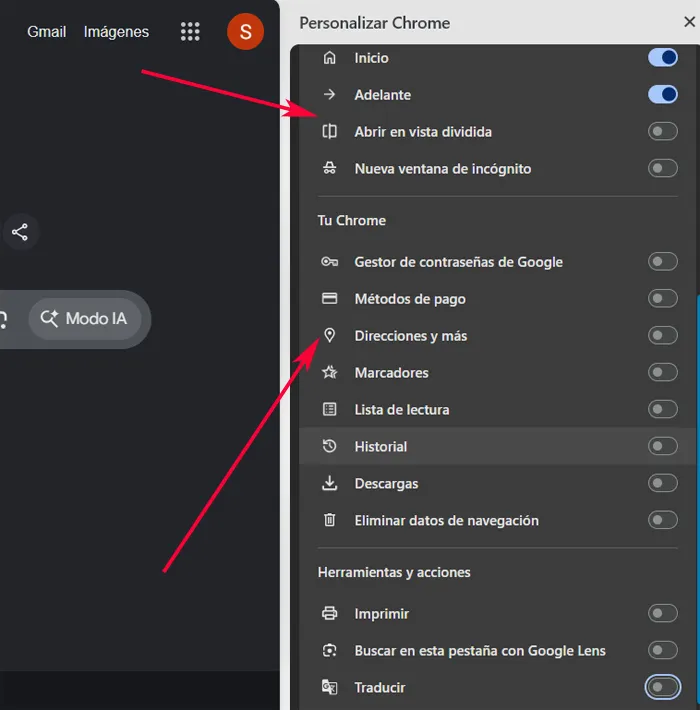The height and width of the screenshot is (710, 700).
Task: Click the Personalizar Chrome title
Action: 375,23
